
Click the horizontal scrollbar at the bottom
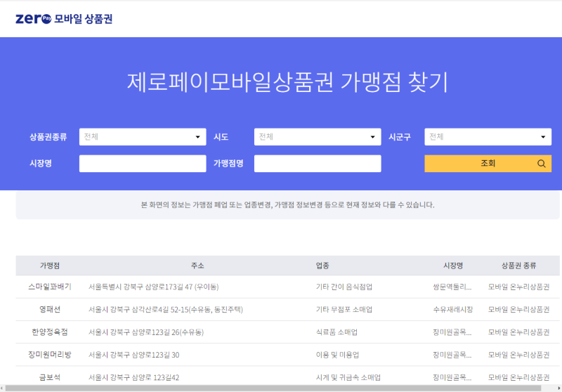[273, 388]
